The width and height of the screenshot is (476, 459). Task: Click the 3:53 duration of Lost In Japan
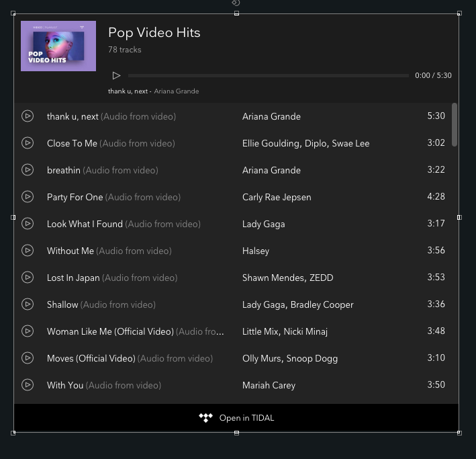436,277
